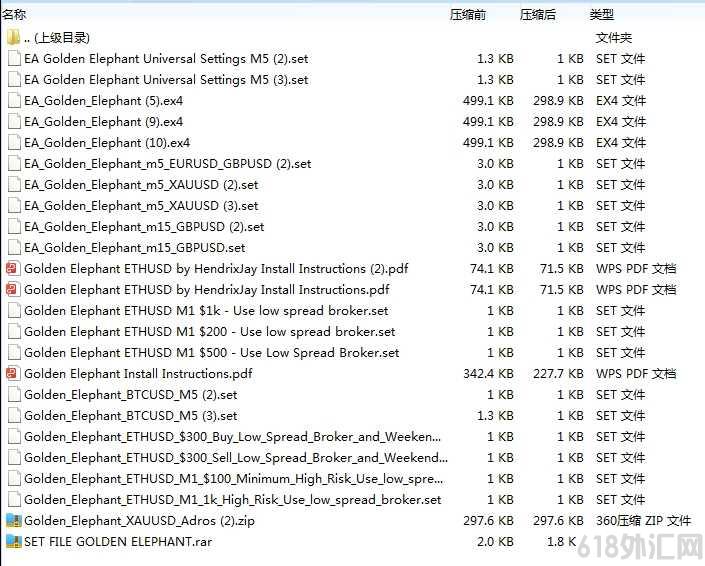This screenshot has height=566, width=705.
Task: Select EA_Golden_Elephant_m5_XAUUSD (3).set
Action: (141, 206)
